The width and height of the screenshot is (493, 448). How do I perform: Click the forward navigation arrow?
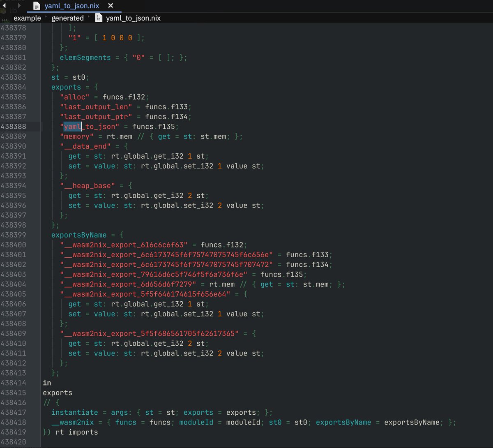pos(19,5)
